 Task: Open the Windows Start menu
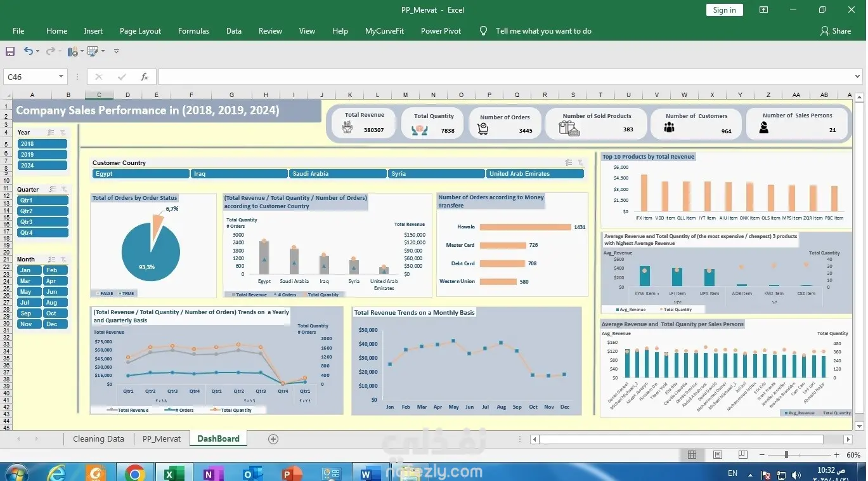tap(15, 473)
